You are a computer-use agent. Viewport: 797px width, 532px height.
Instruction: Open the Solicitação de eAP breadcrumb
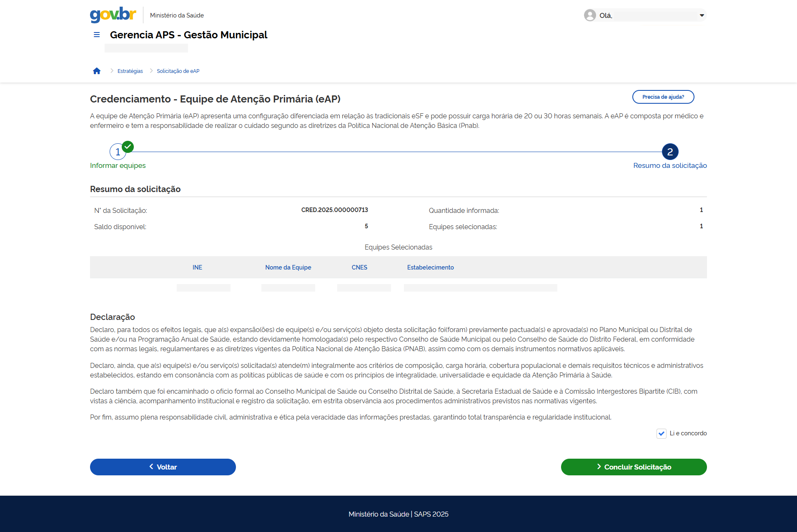(x=178, y=71)
